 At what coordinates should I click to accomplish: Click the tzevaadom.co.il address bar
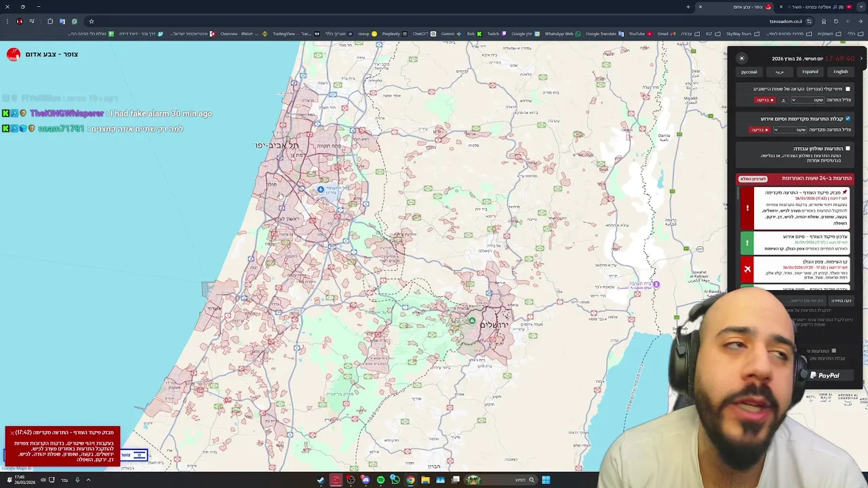point(785,21)
